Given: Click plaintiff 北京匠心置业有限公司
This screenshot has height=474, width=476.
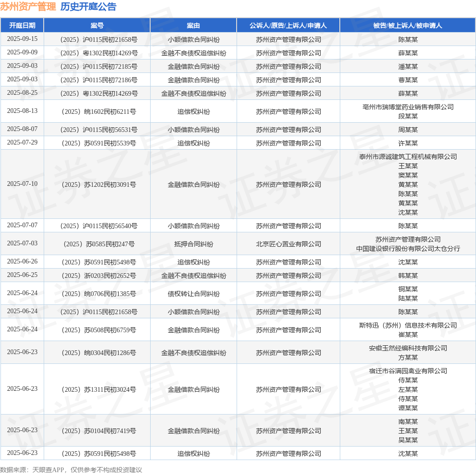Looking at the screenshot, I should click(x=288, y=244).
